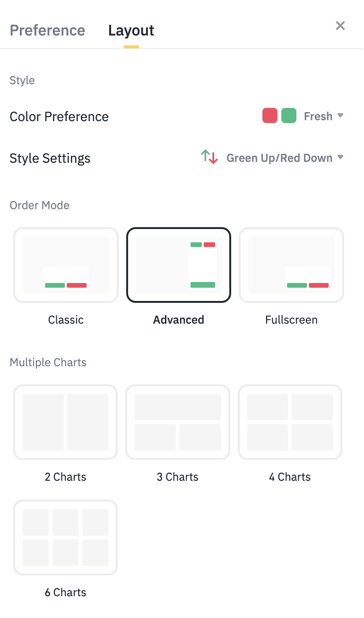
Task: Click the green up/red down arrows icon
Action: (x=209, y=157)
